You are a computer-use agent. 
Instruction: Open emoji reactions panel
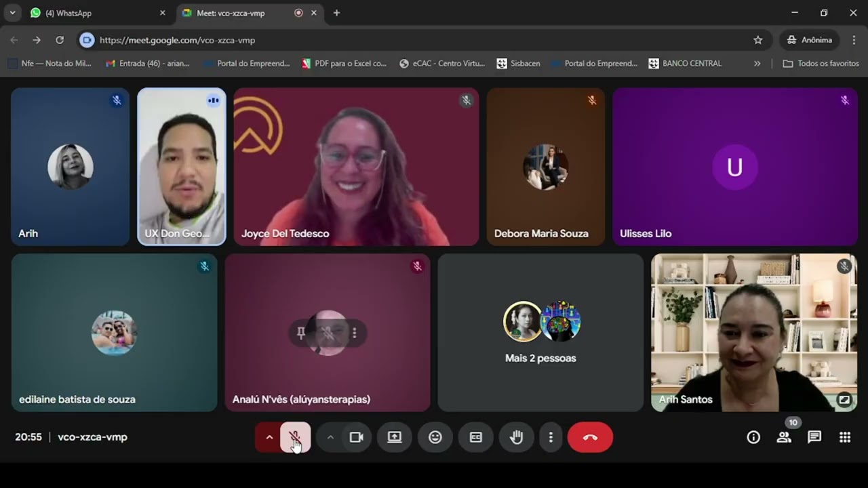pos(435,437)
